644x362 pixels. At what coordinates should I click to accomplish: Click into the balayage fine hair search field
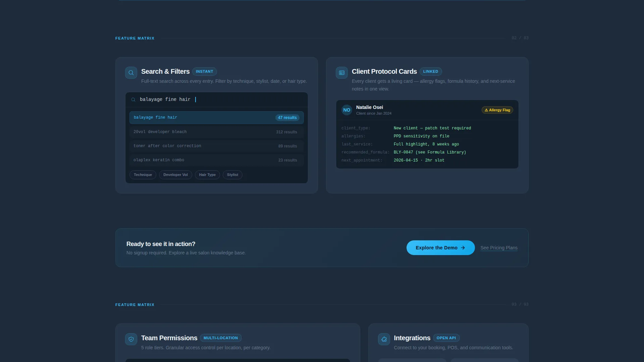[217, 100]
